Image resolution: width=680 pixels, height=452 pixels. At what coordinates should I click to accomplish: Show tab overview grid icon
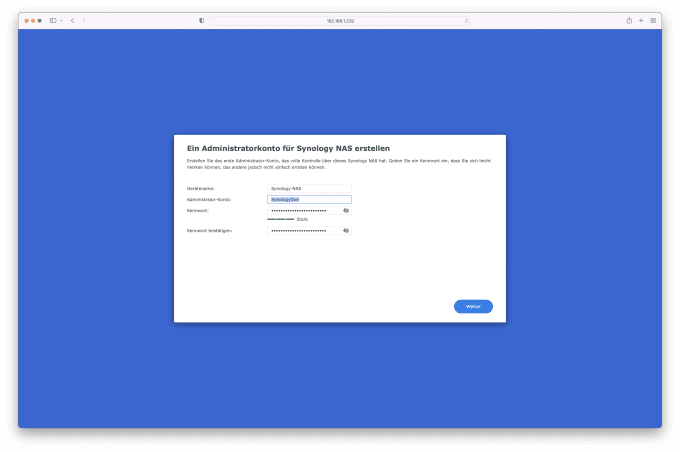(x=653, y=20)
